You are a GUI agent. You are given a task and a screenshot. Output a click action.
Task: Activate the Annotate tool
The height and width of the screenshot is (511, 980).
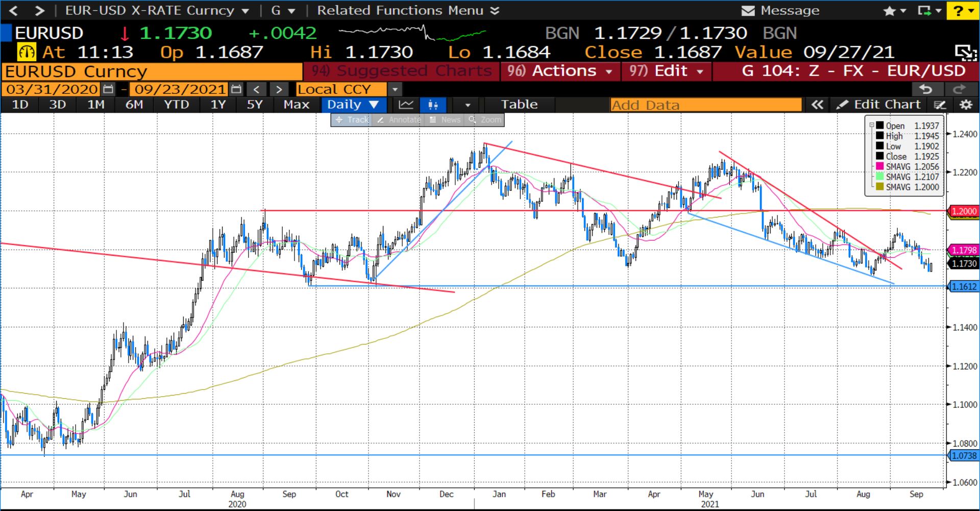(399, 120)
